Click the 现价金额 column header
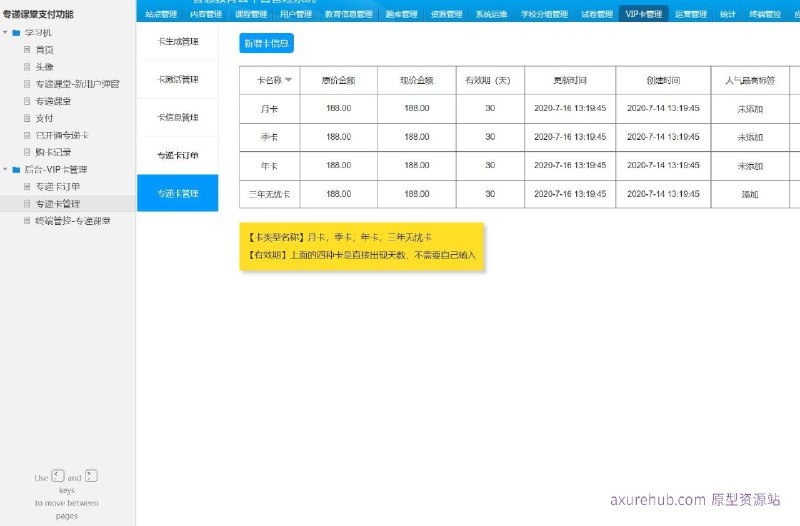 click(x=417, y=80)
